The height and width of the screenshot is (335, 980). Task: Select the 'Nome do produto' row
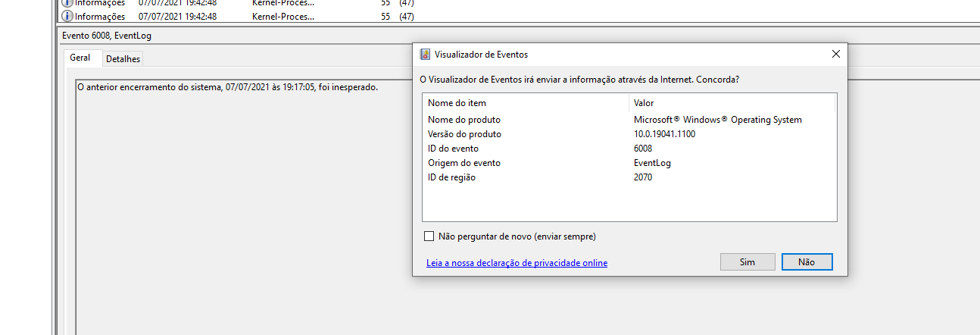click(x=463, y=120)
